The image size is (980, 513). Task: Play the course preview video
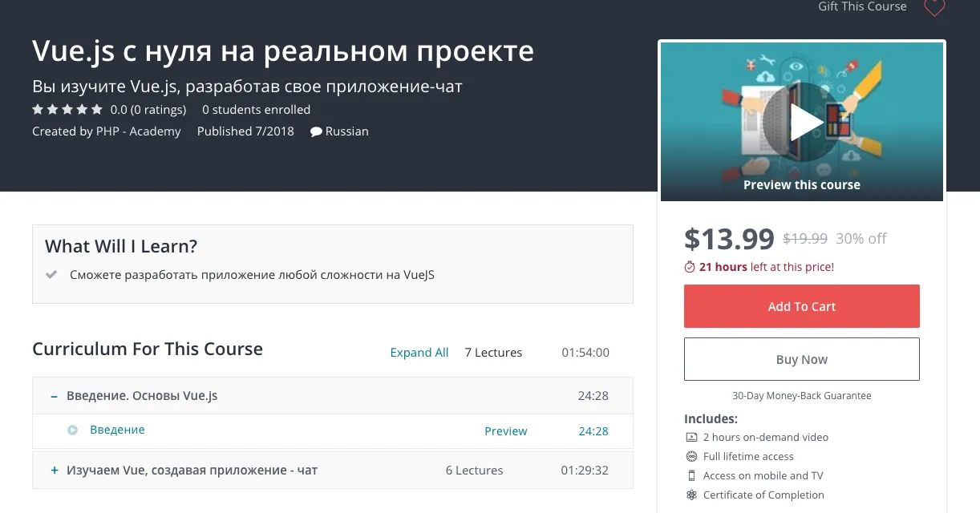pyautogui.click(x=802, y=122)
